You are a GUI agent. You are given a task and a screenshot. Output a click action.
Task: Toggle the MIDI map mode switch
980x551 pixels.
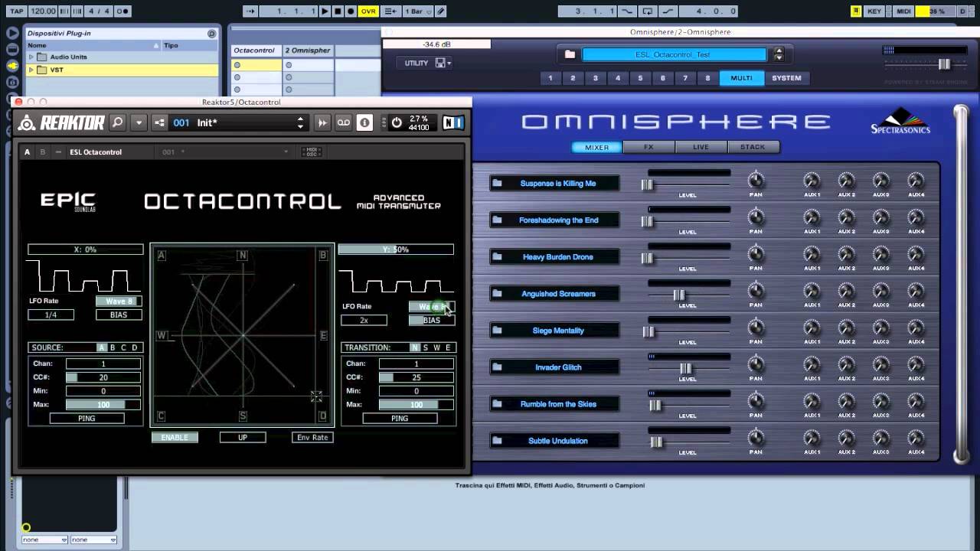[x=903, y=11]
